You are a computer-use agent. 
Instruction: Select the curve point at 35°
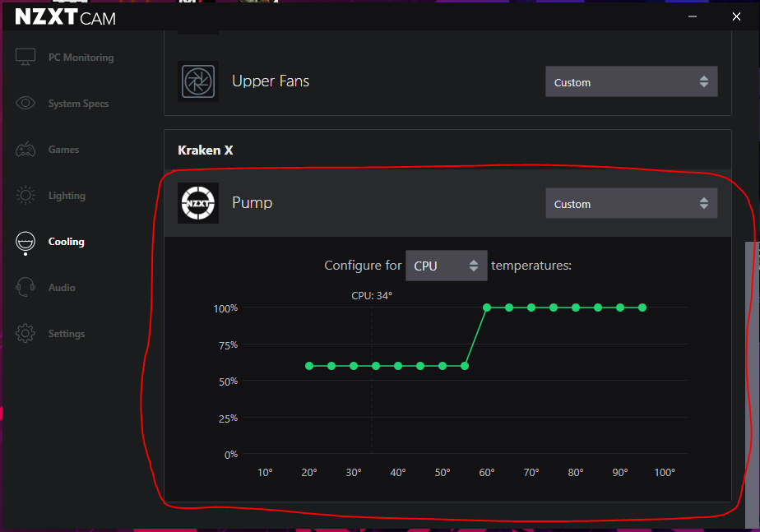coord(376,366)
